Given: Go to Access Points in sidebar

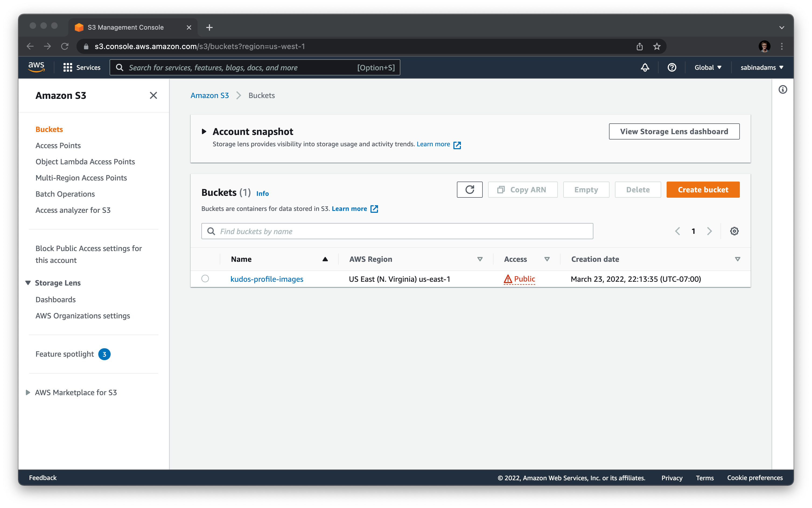Looking at the screenshot, I should (58, 145).
